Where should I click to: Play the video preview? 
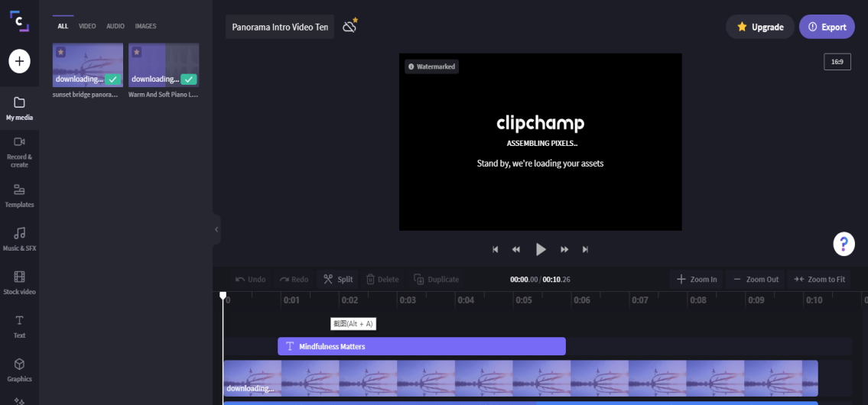[x=541, y=250]
